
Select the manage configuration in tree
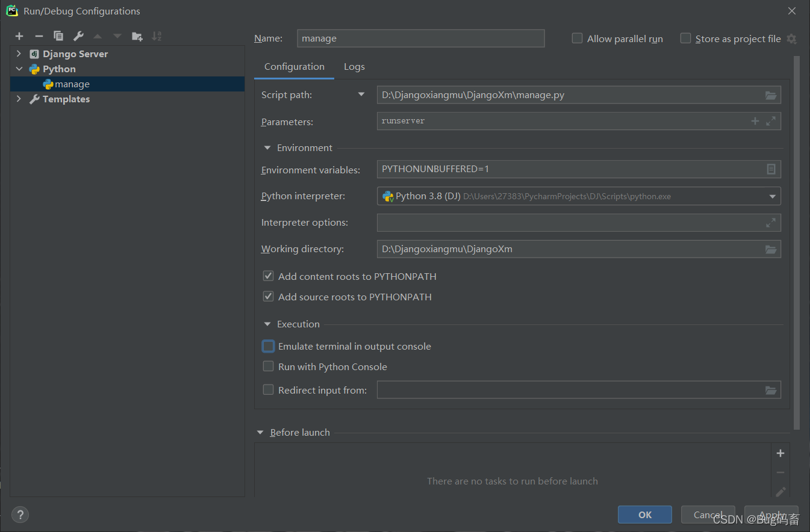pyautogui.click(x=128, y=84)
